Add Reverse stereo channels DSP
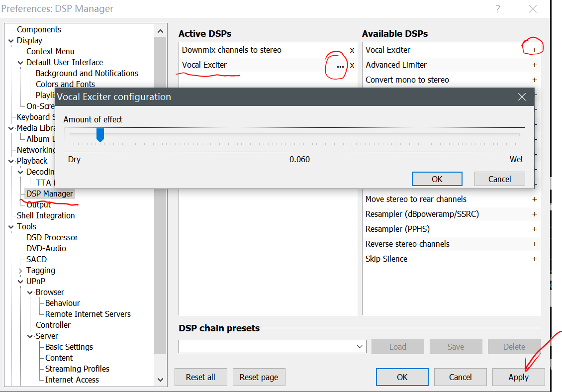562x392 pixels. pyautogui.click(x=535, y=244)
